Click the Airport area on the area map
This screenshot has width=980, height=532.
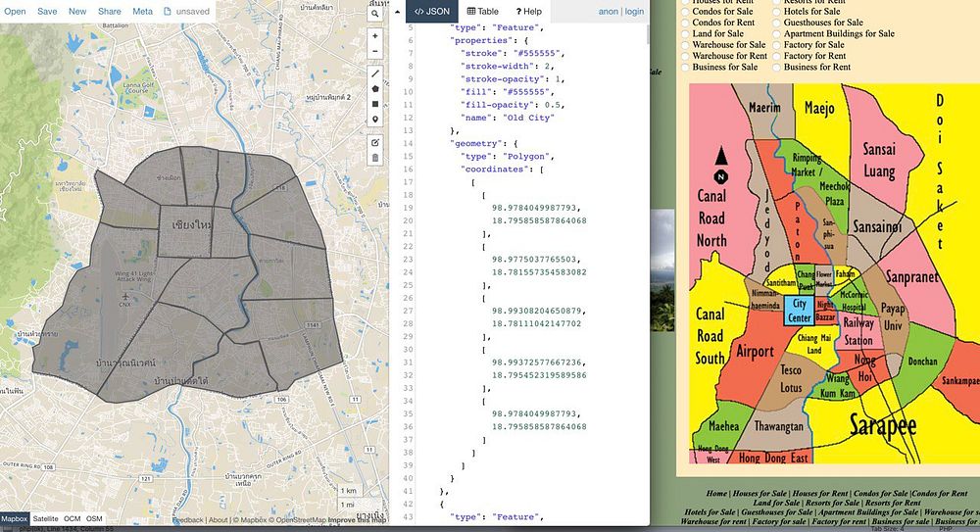tap(755, 351)
